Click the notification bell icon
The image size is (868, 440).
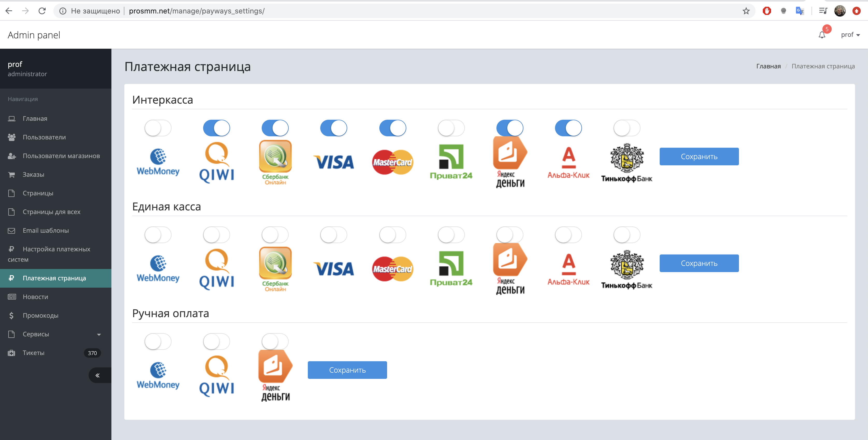(822, 35)
